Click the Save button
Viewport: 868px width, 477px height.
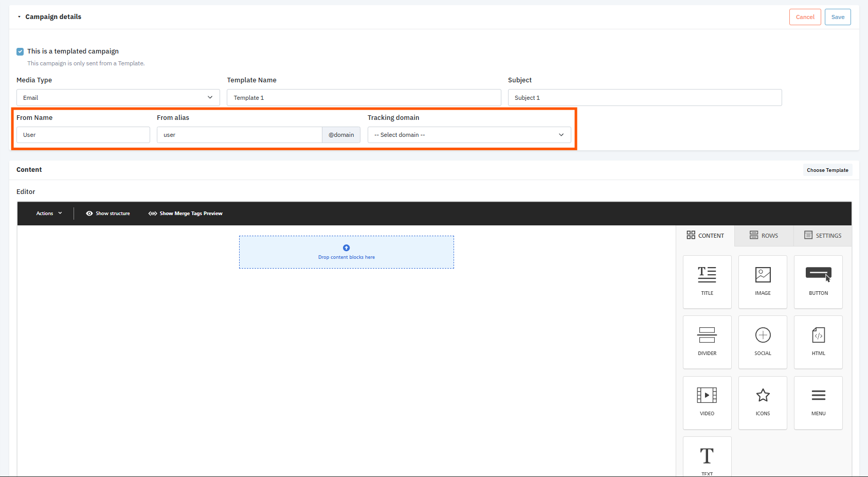(838, 17)
